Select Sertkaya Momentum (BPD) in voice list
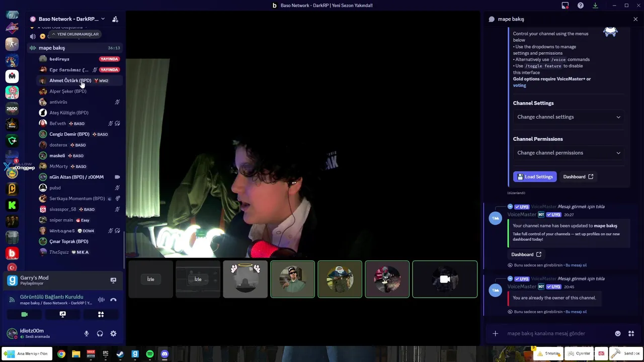644x362 pixels. coord(79,199)
